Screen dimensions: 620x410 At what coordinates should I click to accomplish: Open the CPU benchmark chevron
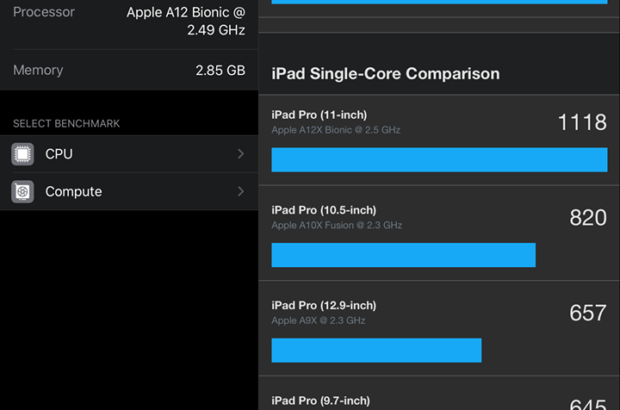click(x=241, y=154)
